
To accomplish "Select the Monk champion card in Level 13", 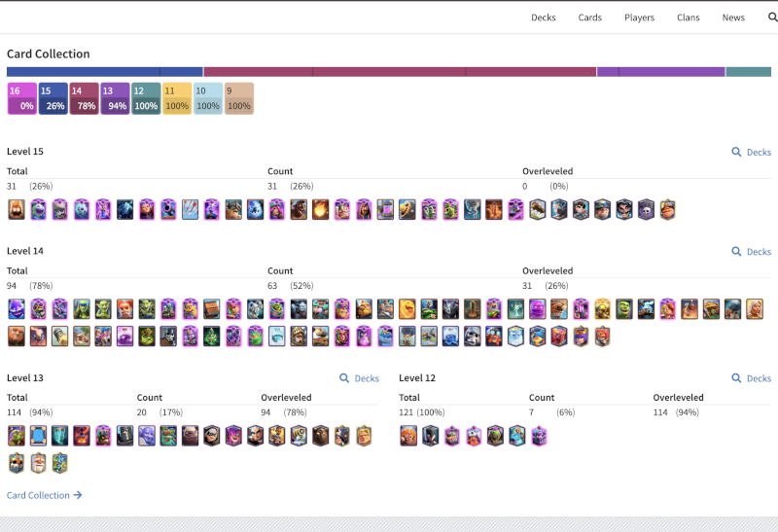I will 38,463.
